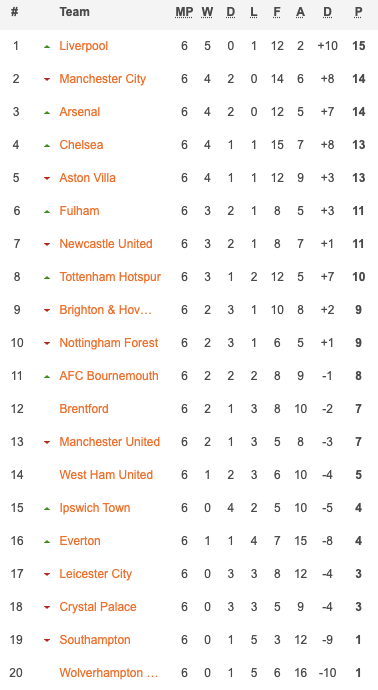Open the Chelsea team link
Image resolution: width=378 pixels, height=690 pixels.
click(x=81, y=145)
